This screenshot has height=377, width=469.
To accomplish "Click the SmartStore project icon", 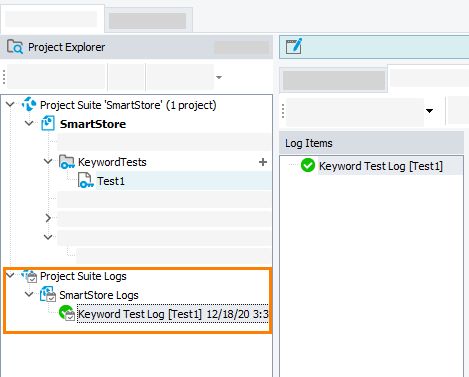I will pyautogui.click(x=48, y=123).
